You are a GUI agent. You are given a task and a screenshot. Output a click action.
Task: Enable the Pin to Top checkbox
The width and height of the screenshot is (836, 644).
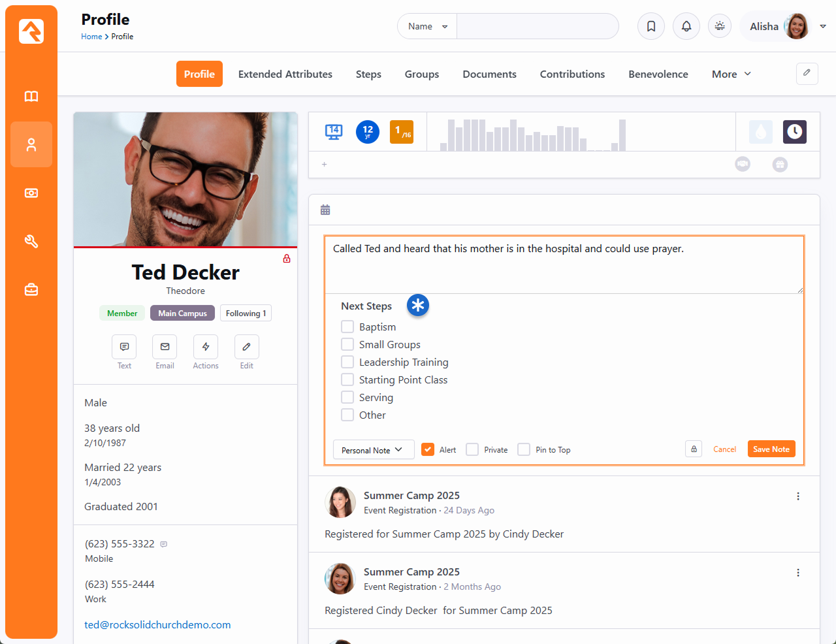(x=524, y=449)
